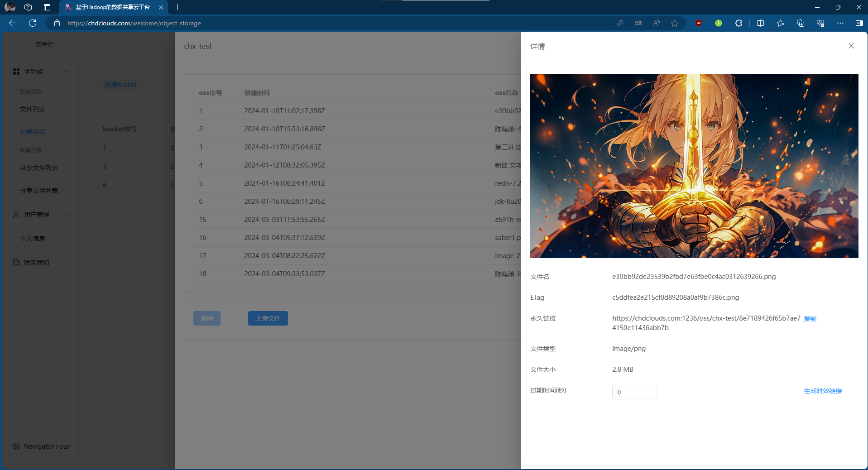Select 对象存储 sidebar item
The height and width of the screenshot is (470, 868).
click(x=33, y=132)
